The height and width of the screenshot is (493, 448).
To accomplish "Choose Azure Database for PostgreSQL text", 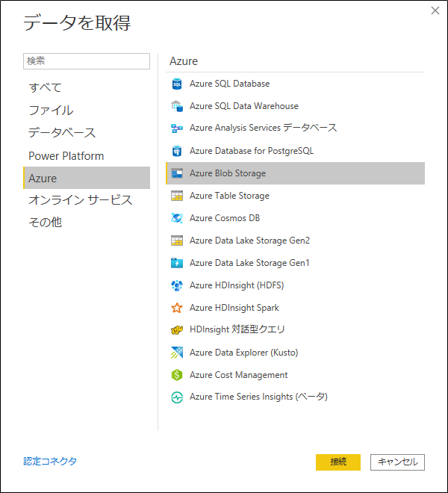I will pyautogui.click(x=252, y=151).
